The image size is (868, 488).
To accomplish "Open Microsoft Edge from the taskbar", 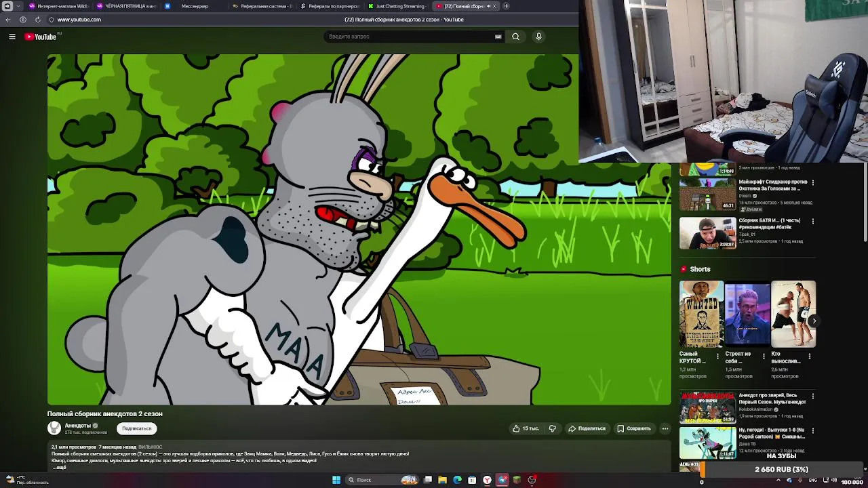I will click(x=457, y=480).
